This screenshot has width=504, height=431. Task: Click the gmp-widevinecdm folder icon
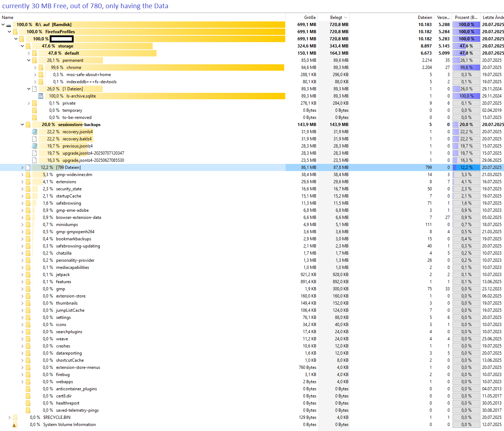(28, 175)
